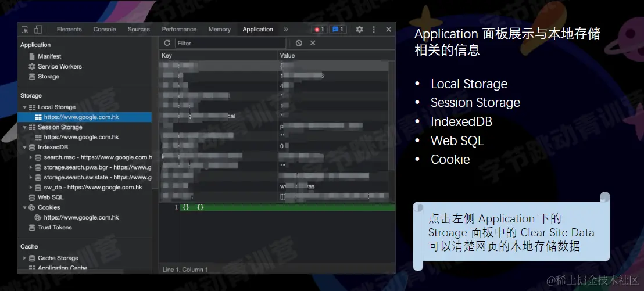Delete selected entry with X icon
This screenshot has height=291, width=644.
point(313,43)
